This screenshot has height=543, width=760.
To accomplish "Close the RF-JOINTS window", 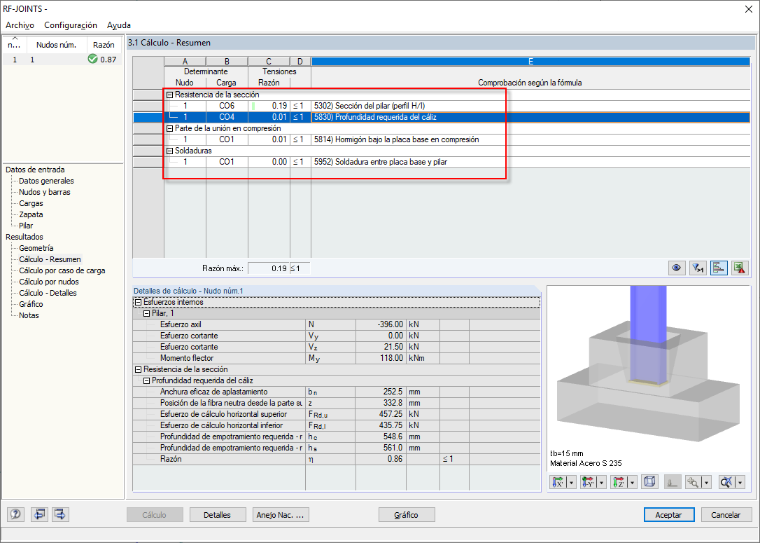I will click(748, 9).
